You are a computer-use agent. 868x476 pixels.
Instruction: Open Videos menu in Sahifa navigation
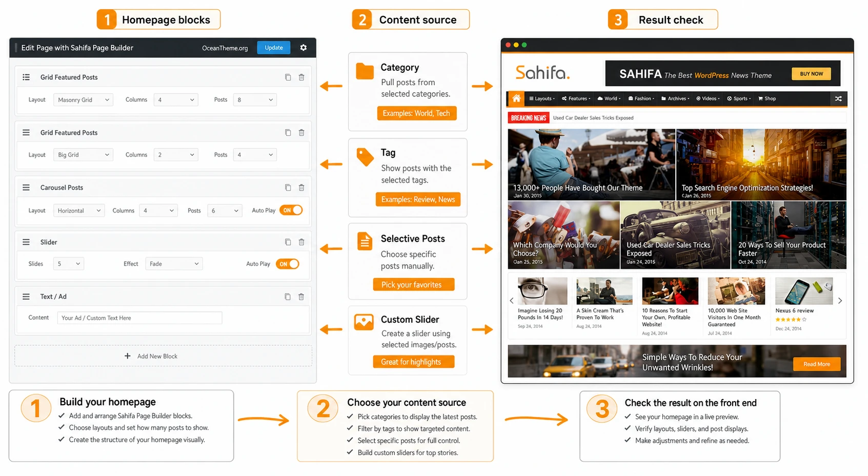(708, 98)
